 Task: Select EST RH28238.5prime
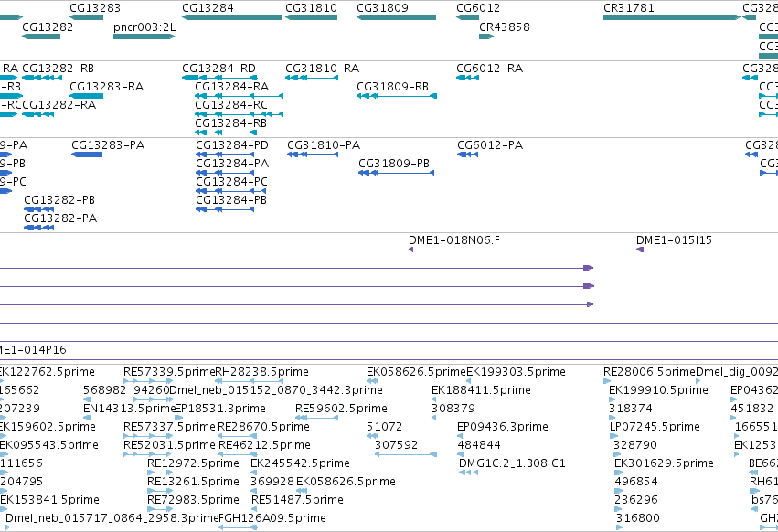[x=262, y=372]
